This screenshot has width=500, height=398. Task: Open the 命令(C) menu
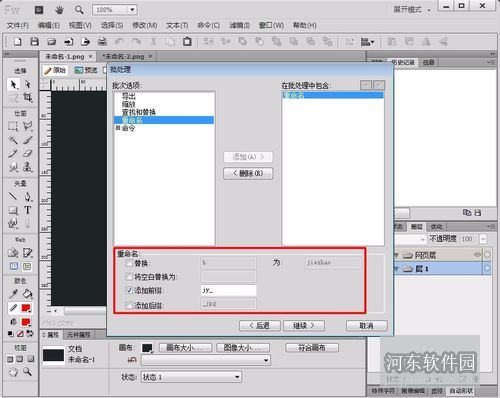pyautogui.click(x=209, y=25)
